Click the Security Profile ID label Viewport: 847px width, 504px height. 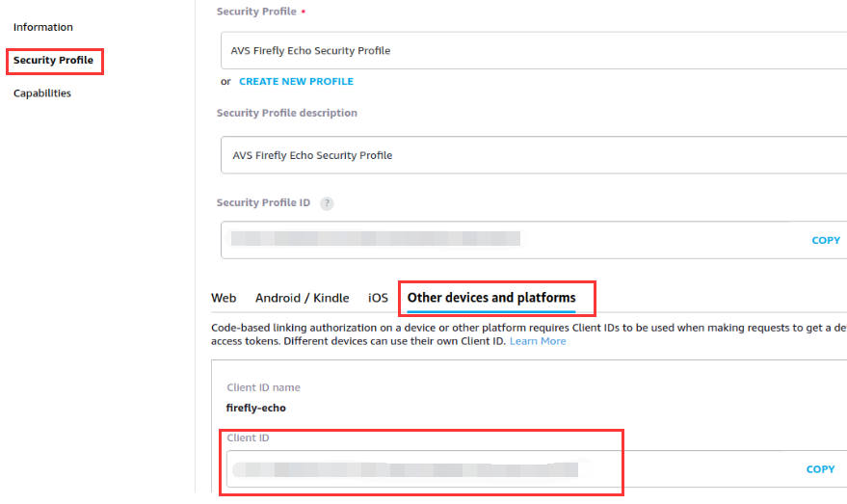pyautogui.click(x=264, y=202)
